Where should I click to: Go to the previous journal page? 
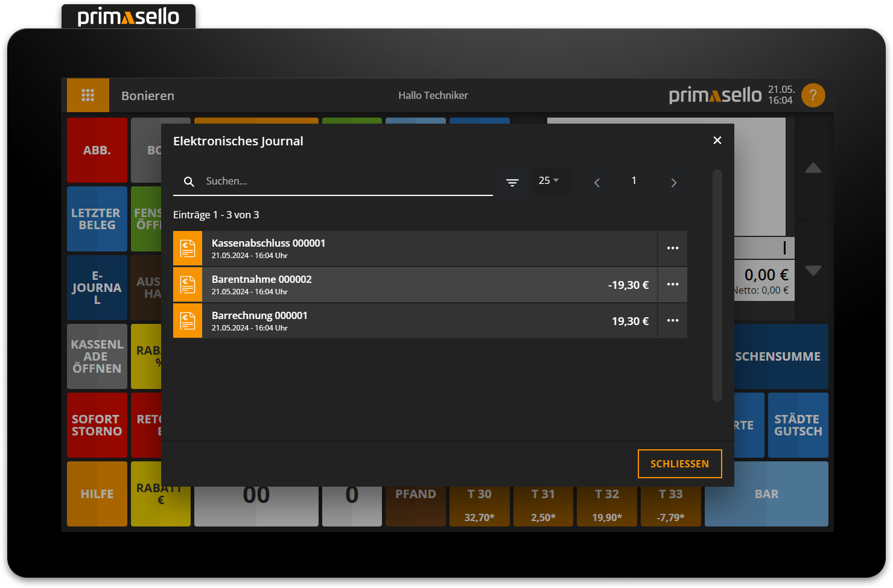point(597,182)
